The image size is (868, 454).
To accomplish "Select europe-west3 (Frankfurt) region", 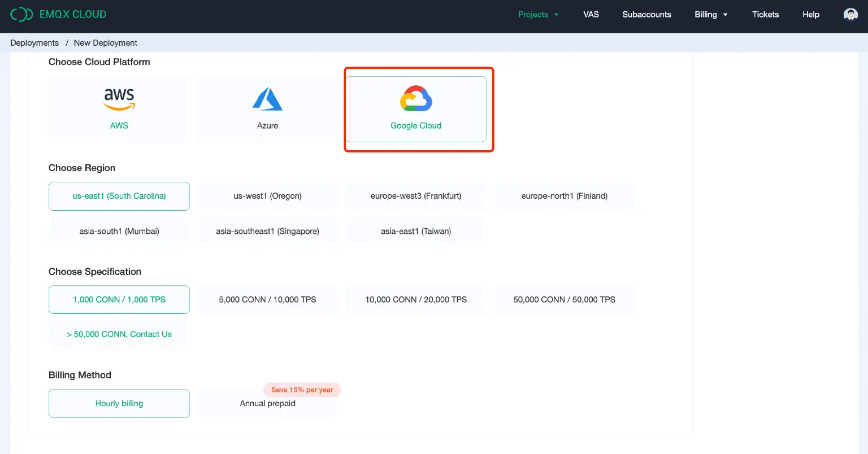I will click(x=416, y=196).
